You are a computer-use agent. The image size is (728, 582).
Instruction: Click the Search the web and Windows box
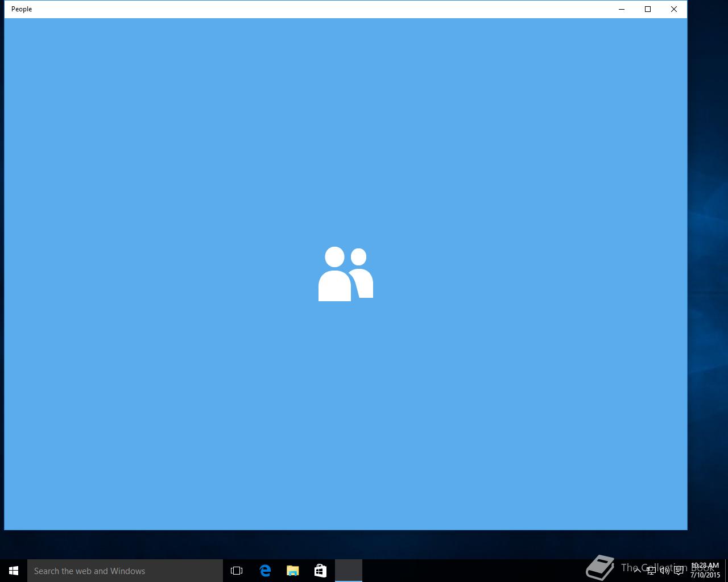click(x=125, y=571)
